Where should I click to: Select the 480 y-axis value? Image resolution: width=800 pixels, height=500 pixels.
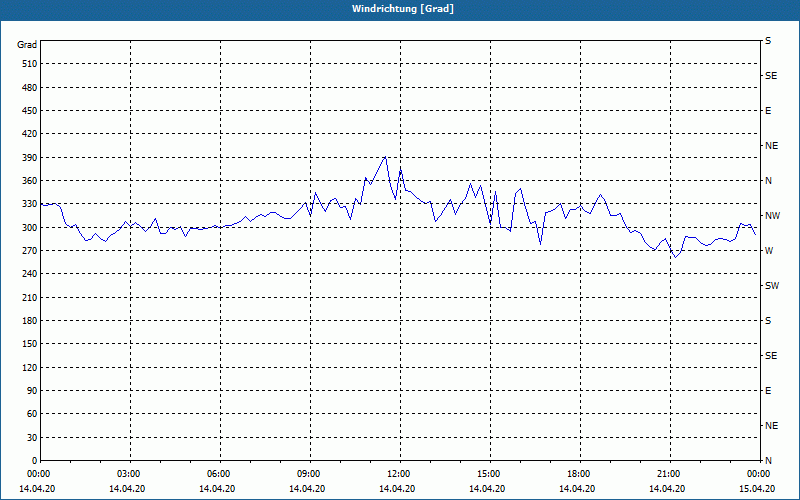[30, 88]
